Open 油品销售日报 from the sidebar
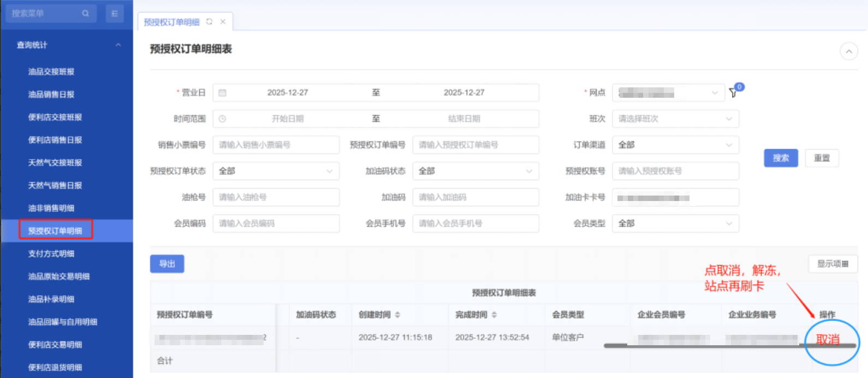Image resolution: width=868 pixels, height=378 pixels. [x=51, y=94]
